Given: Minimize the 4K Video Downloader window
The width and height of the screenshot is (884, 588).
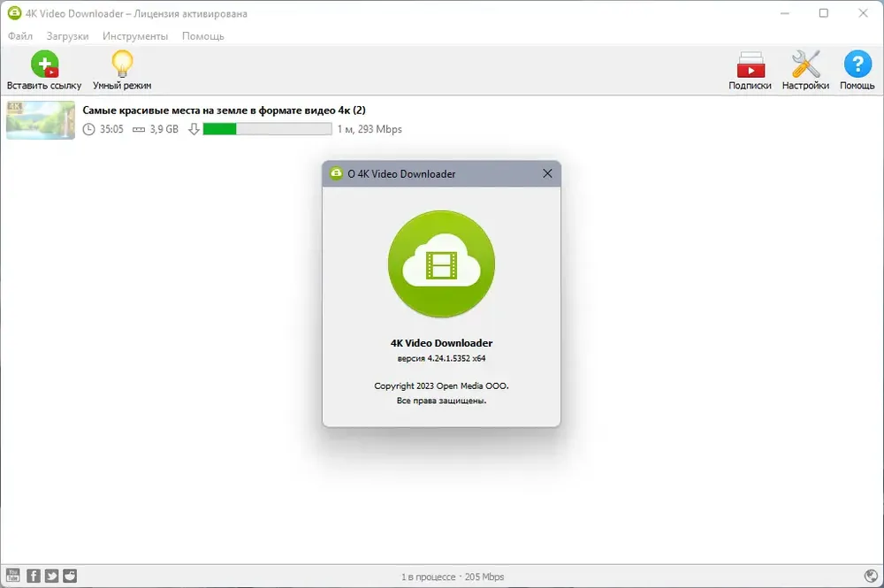Looking at the screenshot, I should (785, 13).
